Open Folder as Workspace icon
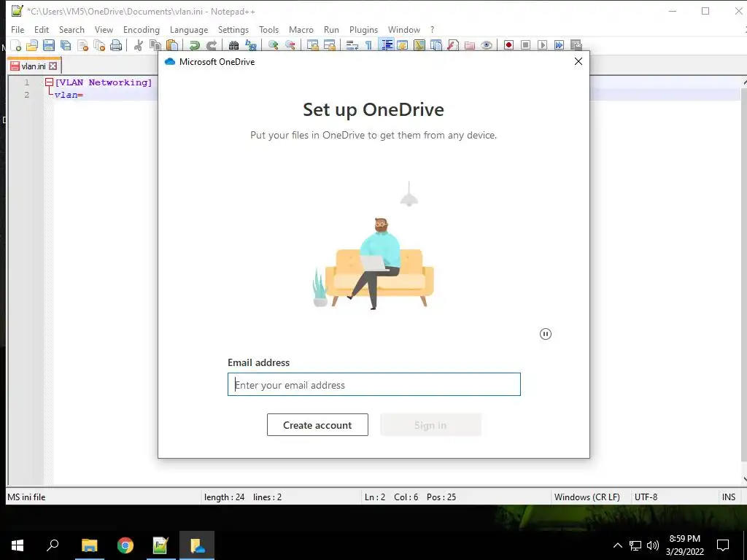747x560 pixels. tap(469, 45)
